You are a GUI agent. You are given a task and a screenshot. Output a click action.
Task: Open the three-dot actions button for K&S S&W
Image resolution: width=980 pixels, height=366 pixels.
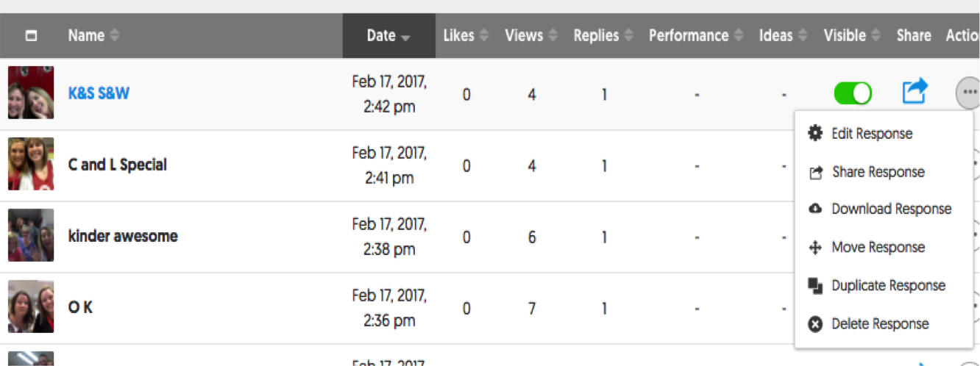[x=968, y=93]
